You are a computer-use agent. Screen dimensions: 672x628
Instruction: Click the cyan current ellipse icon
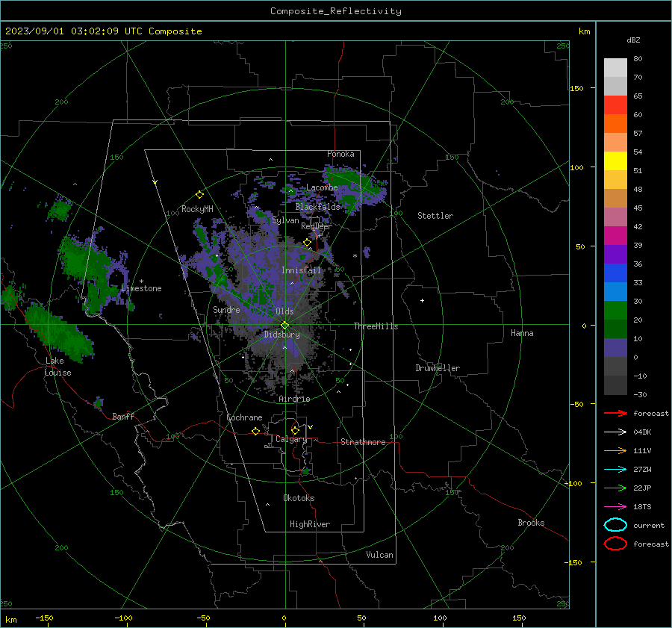615,525
